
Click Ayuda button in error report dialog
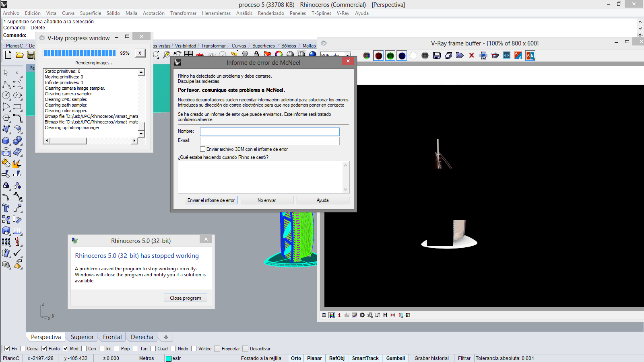(323, 200)
